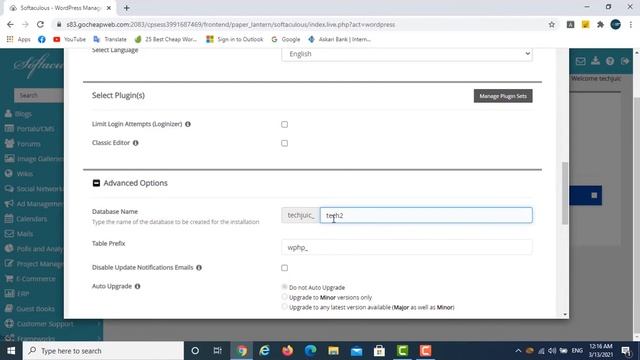Click the Auto Upgrade info icon
Screen dimensions: 640x360
(x=138, y=287)
